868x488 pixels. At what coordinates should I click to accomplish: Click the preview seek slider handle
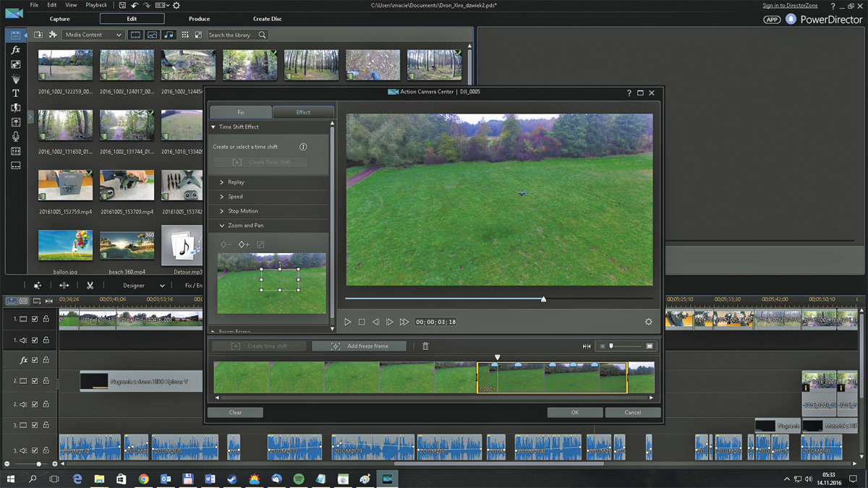[x=543, y=299]
